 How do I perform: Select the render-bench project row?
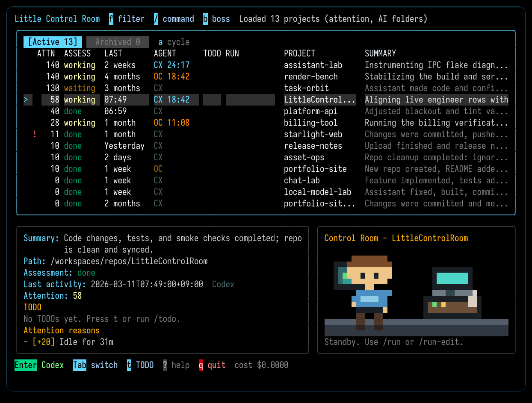(266, 76)
